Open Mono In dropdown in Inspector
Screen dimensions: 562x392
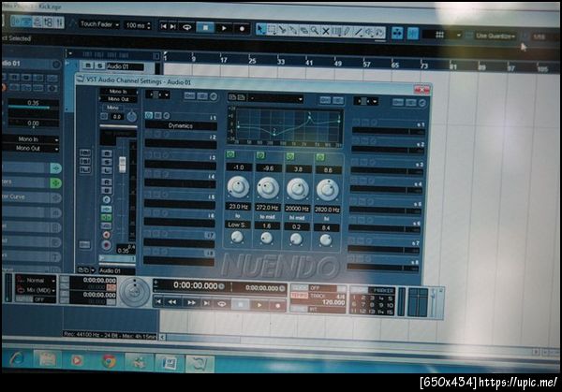point(32,138)
